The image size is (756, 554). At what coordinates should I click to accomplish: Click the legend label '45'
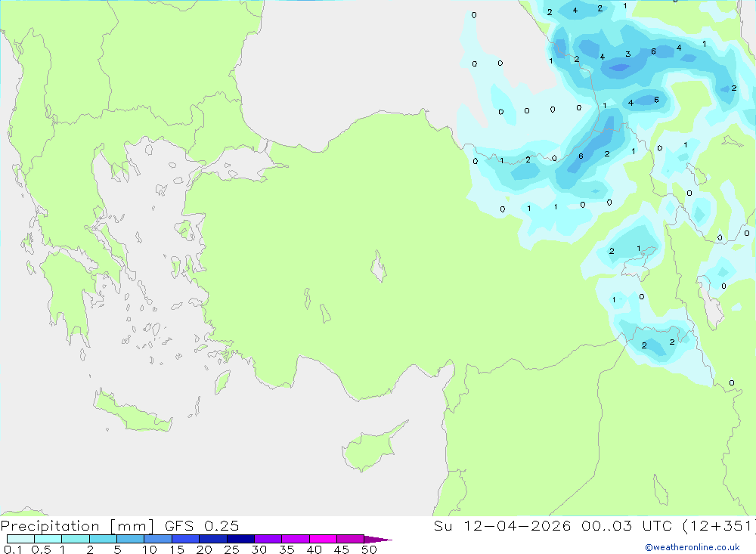click(x=342, y=549)
